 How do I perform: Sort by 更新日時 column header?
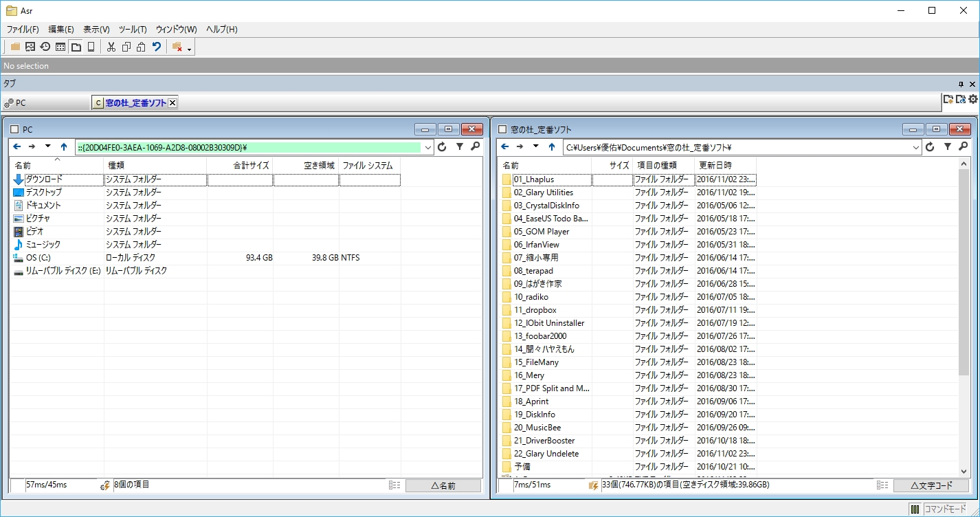[726, 165]
